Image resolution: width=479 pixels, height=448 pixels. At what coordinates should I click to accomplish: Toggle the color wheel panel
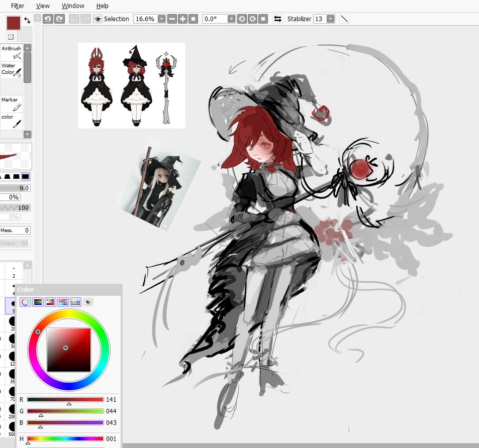[25, 302]
